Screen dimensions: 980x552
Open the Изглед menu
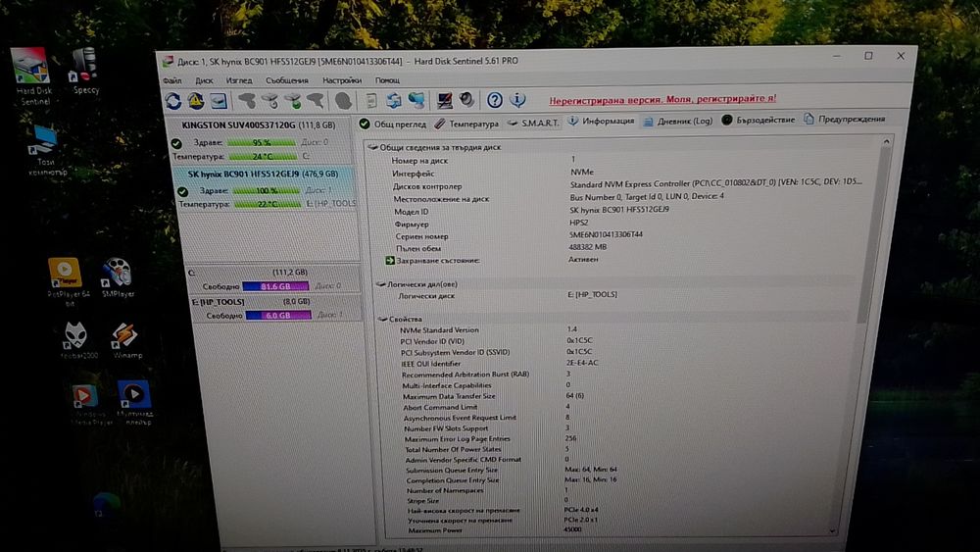tap(239, 80)
